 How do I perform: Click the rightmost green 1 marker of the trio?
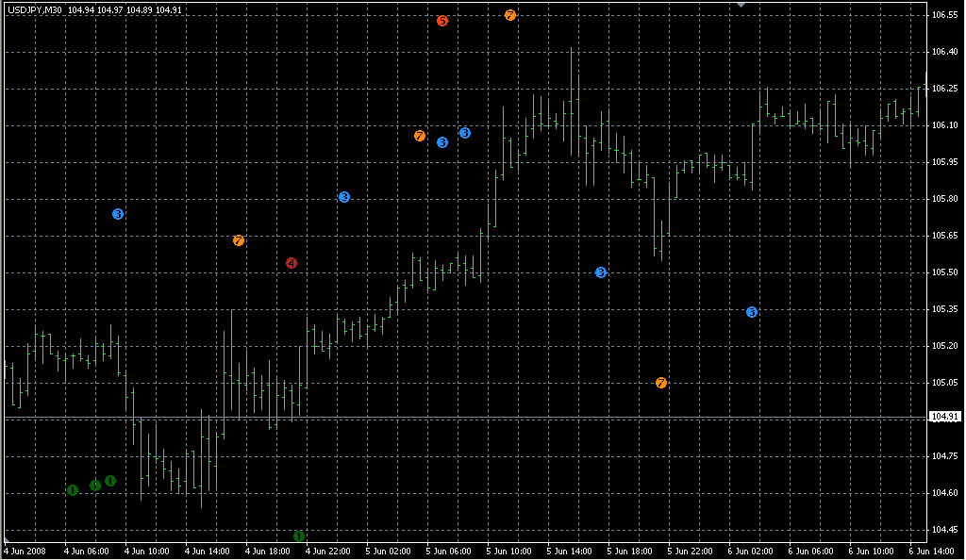[110, 481]
